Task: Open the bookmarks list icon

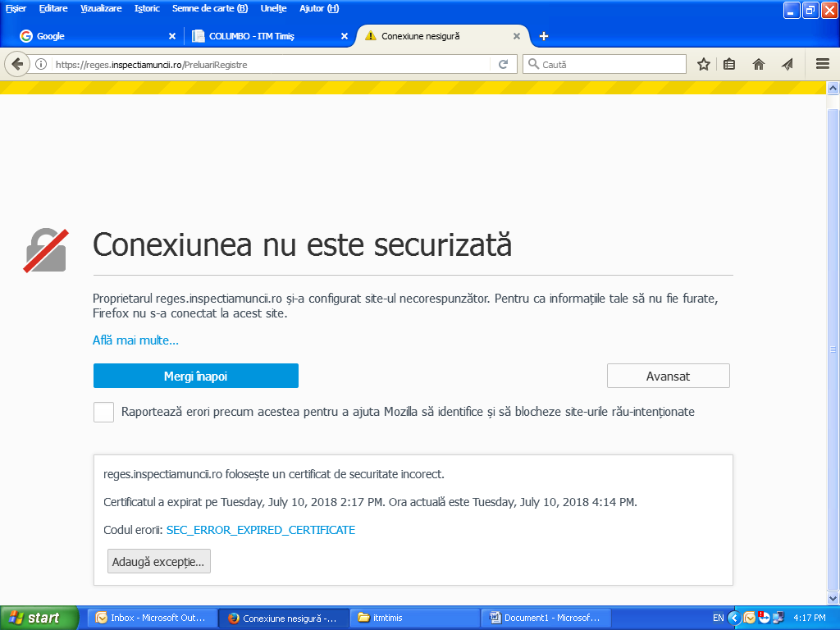Action: [729, 64]
